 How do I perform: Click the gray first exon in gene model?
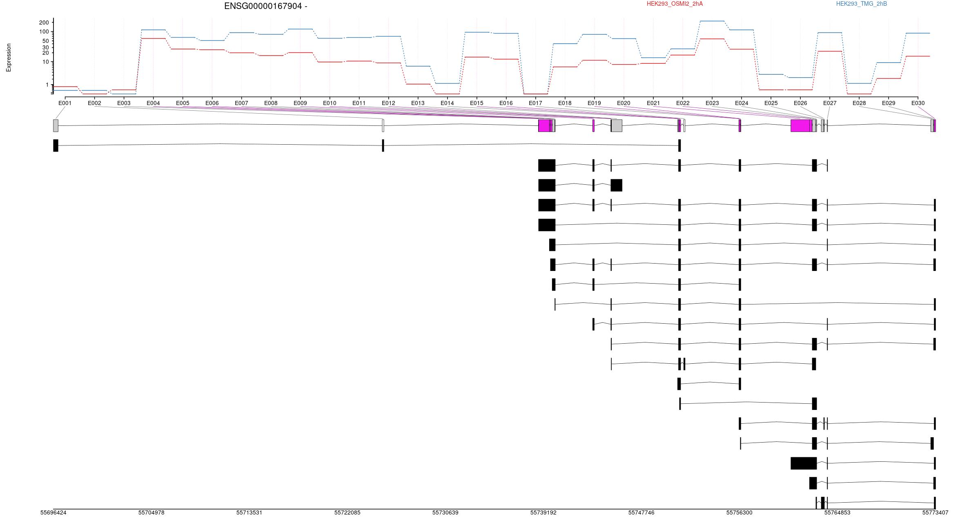click(56, 125)
